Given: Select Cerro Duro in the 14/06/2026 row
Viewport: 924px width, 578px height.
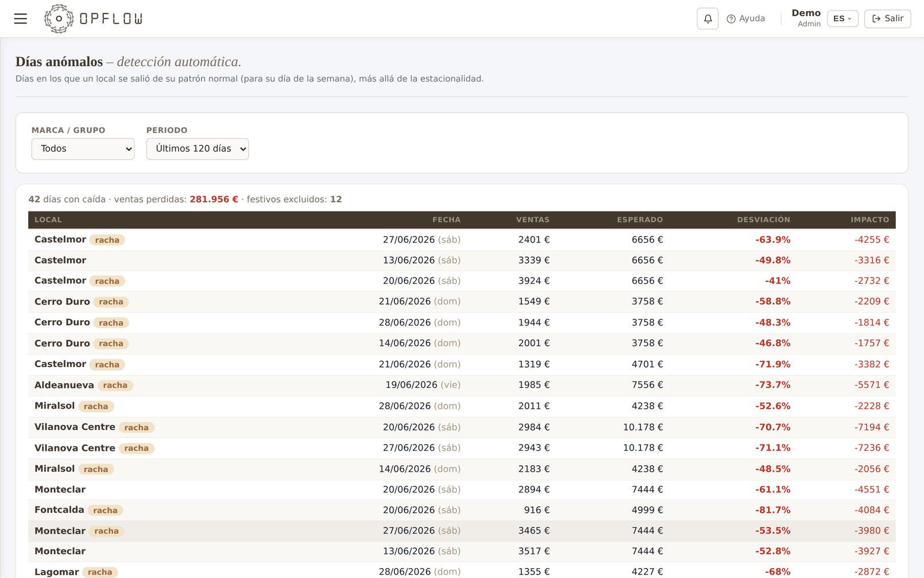Looking at the screenshot, I should (62, 343).
